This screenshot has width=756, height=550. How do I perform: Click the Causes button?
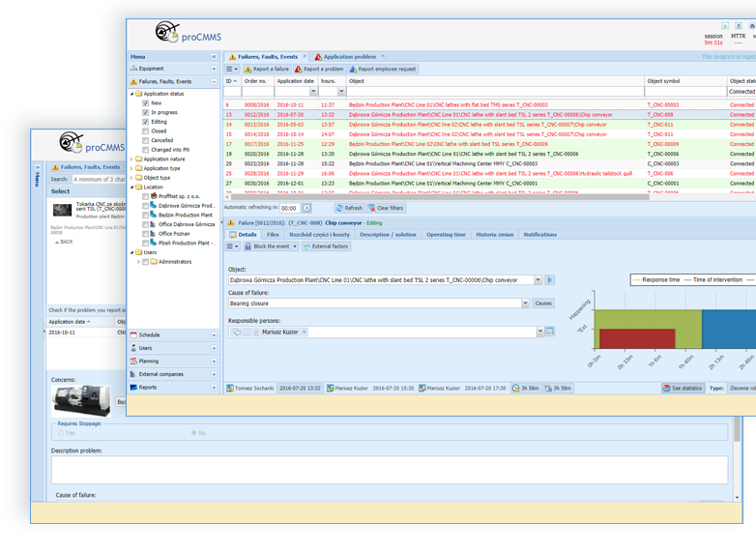click(x=543, y=304)
